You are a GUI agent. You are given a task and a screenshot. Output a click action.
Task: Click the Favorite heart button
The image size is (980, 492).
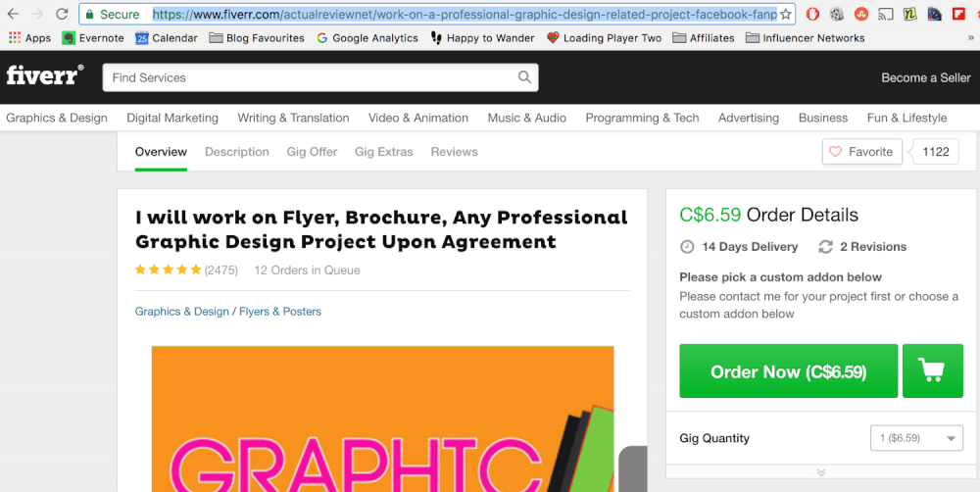861,151
